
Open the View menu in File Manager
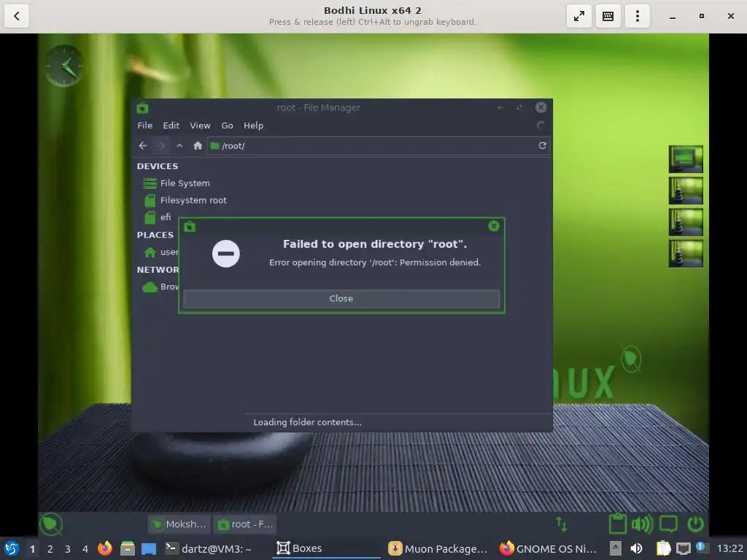coord(200,125)
